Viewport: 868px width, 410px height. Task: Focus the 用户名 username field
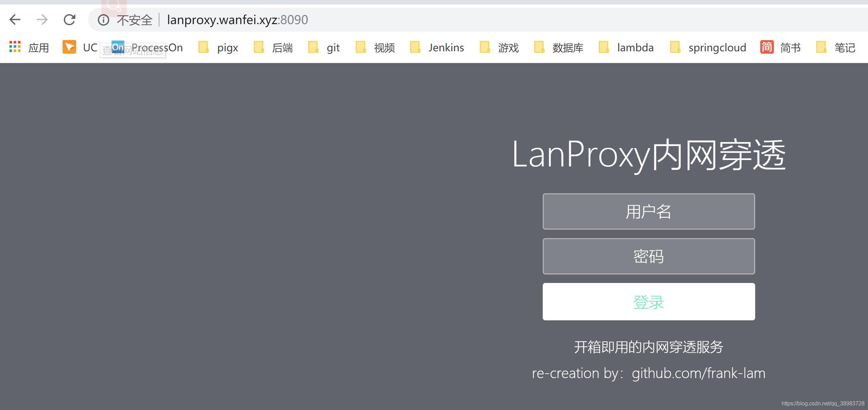coord(648,211)
